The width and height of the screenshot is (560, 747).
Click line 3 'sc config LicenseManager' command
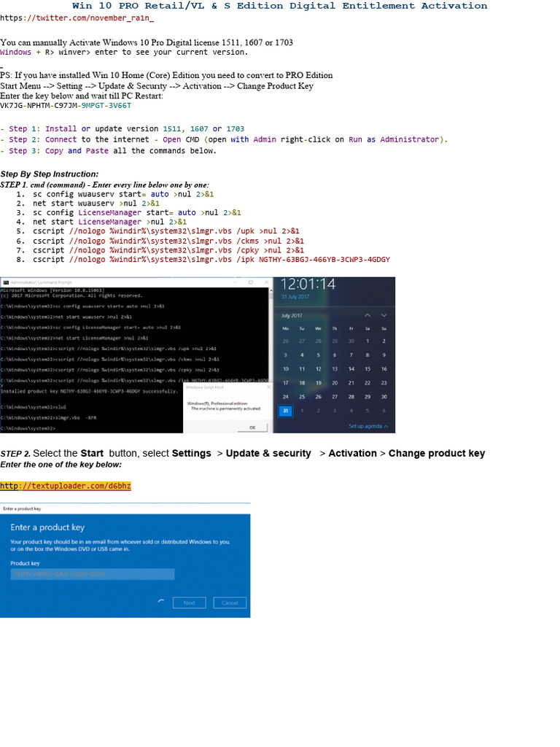tap(136, 212)
